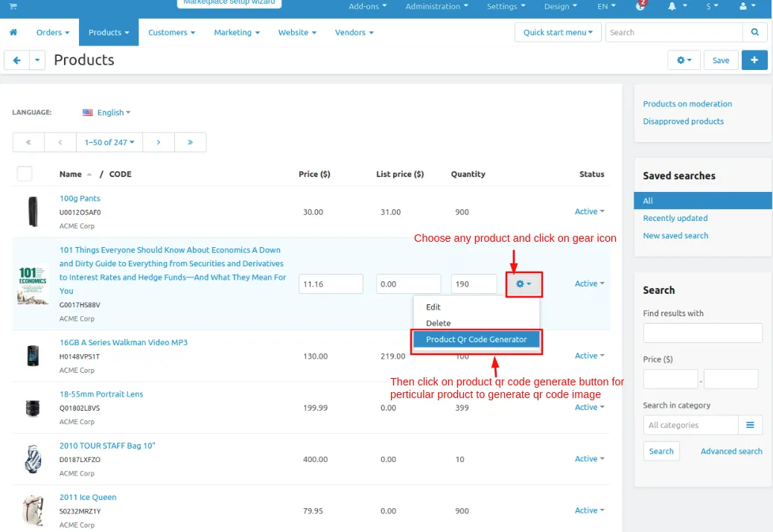
Task: Click the category list icon beside All categories
Action: [750, 425]
